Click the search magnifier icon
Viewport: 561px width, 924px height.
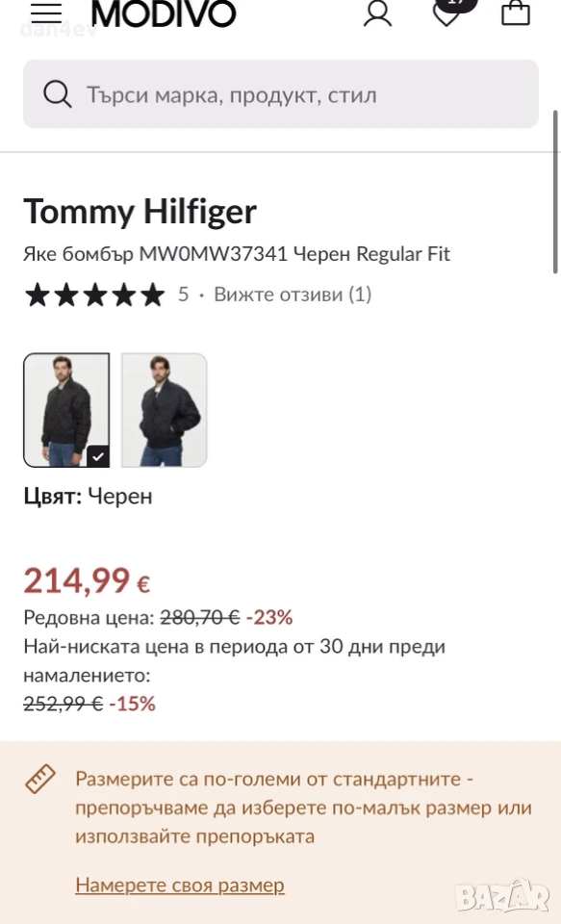click(57, 94)
